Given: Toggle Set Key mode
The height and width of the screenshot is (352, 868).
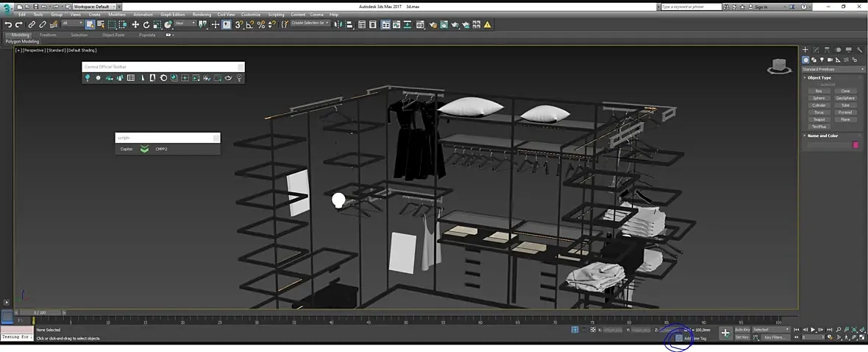Looking at the screenshot, I should pyautogui.click(x=742, y=337).
